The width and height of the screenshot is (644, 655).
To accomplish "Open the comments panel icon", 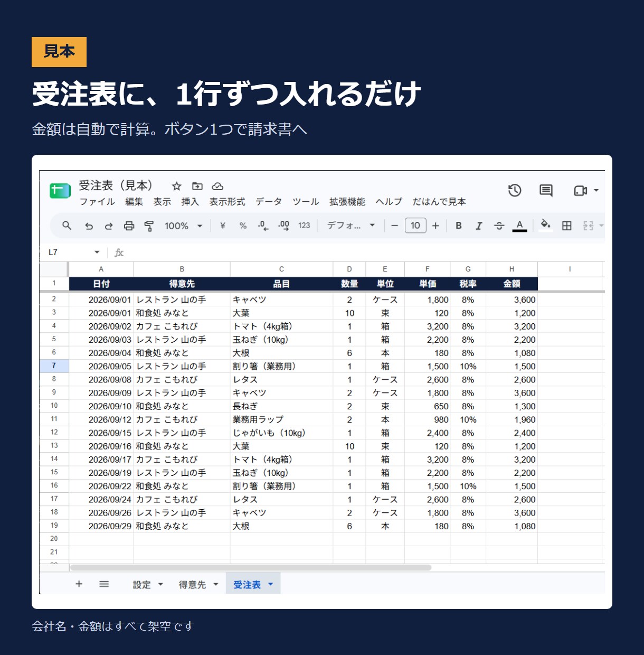I will [546, 190].
